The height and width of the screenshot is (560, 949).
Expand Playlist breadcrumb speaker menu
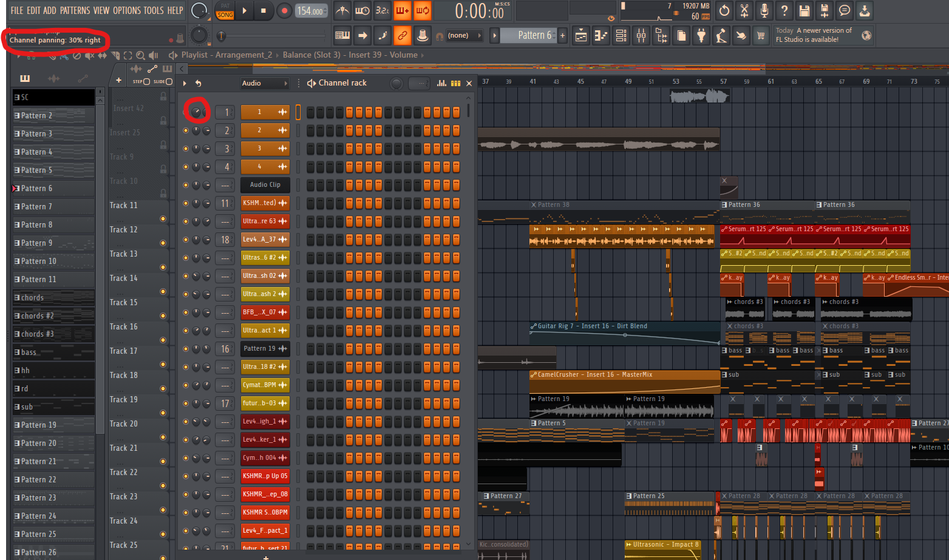[173, 55]
